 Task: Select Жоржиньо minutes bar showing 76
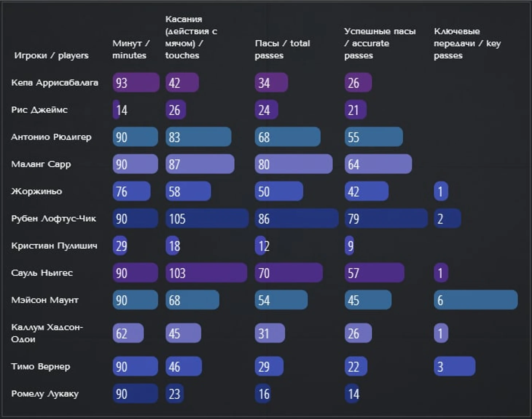[x=132, y=191]
